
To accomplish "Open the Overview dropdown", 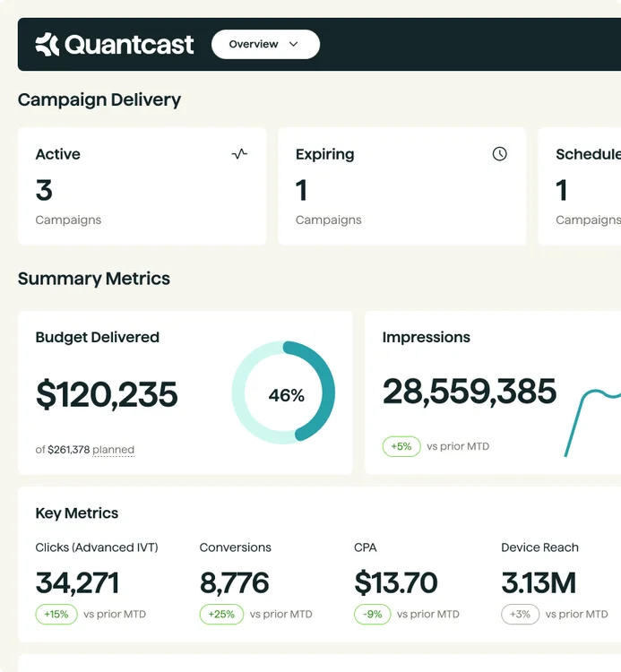I will 264,44.
